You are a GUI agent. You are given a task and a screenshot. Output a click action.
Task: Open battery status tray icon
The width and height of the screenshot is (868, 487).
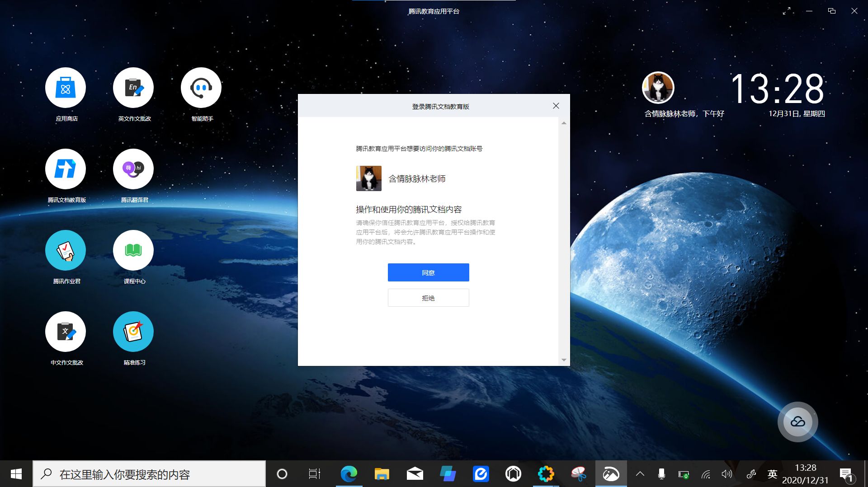click(x=684, y=474)
